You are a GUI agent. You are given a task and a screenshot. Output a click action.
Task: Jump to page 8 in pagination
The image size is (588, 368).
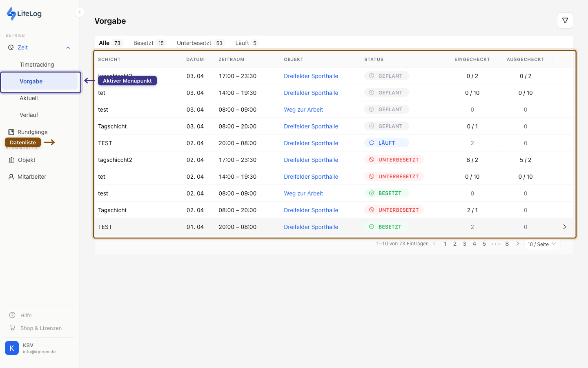(507, 244)
